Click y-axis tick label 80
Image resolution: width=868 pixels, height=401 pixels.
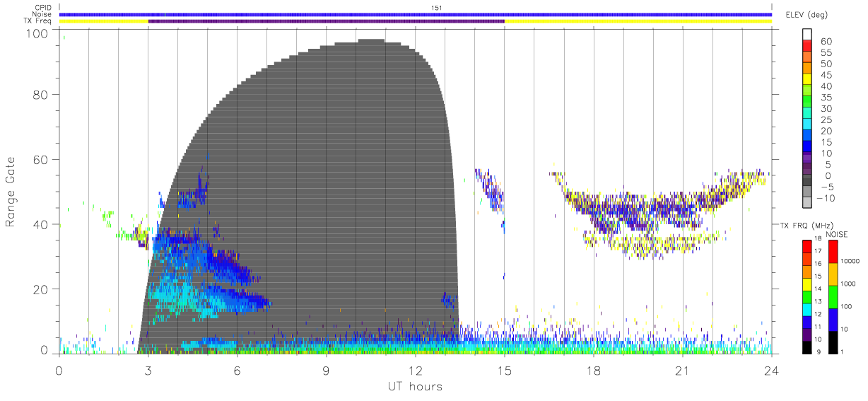[x=40, y=95]
